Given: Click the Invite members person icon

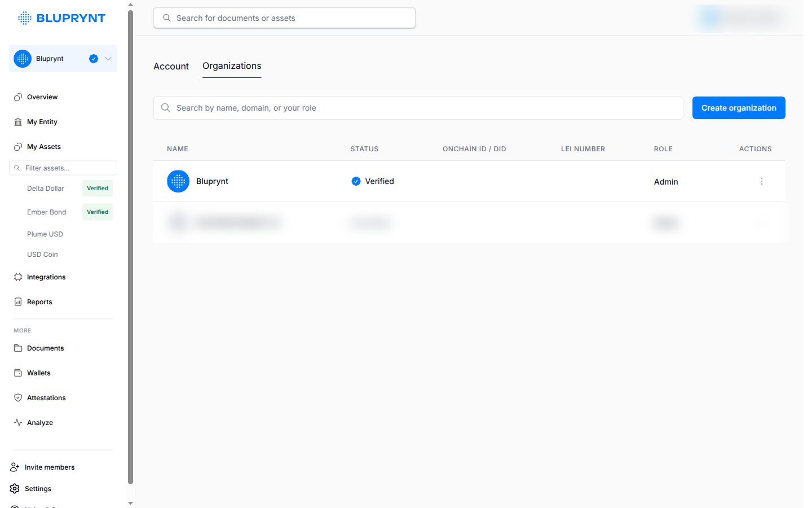Looking at the screenshot, I should (15, 467).
